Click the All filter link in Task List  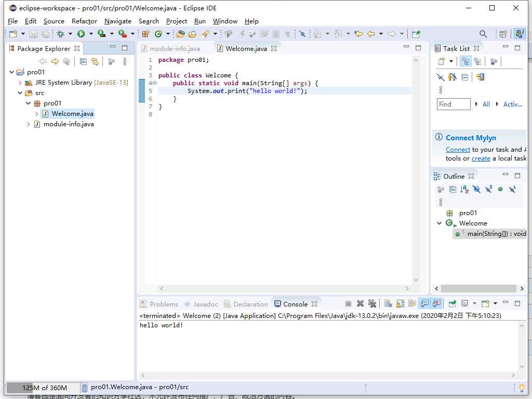[x=486, y=104]
